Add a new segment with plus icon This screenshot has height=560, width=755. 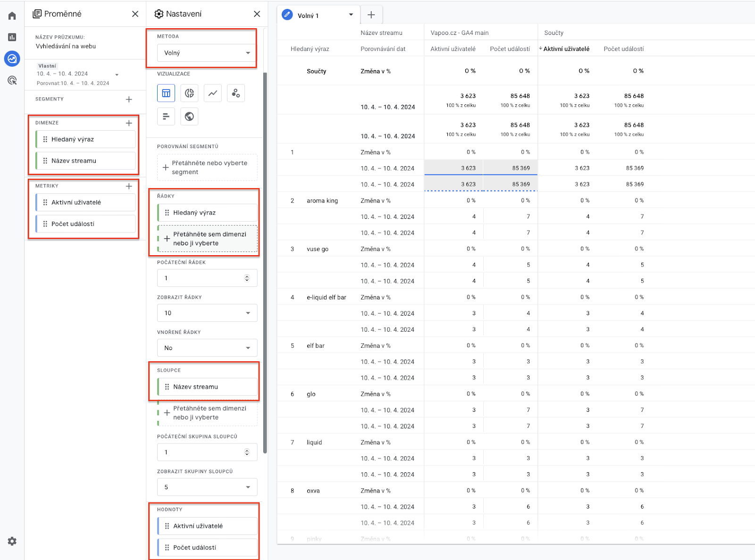click(x=129, y=100)
